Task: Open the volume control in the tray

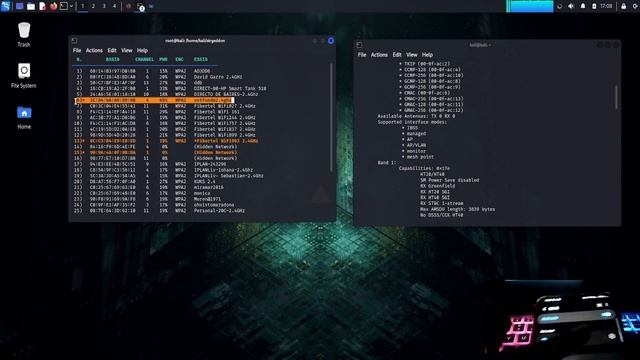Action: (x=571, y=6)
